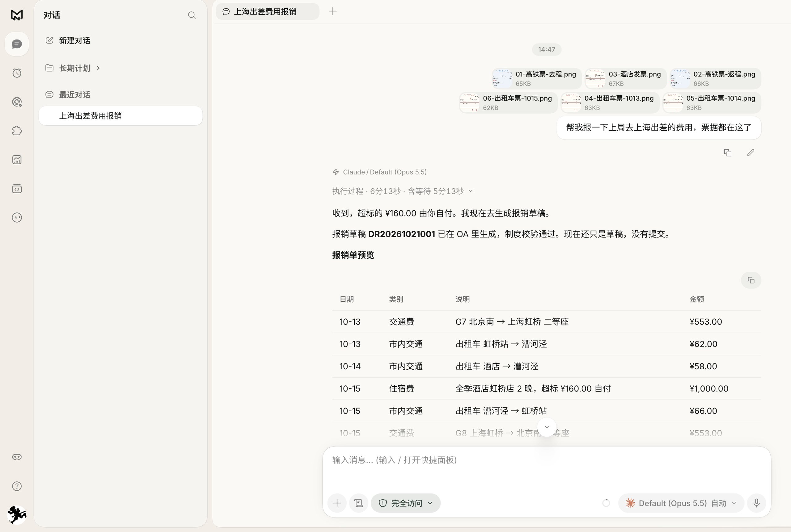Viewport: 791px width, 532px height.
Task: Expand the 执行过程 execution details
Action: pyautogui.click(x=402, y=191)
